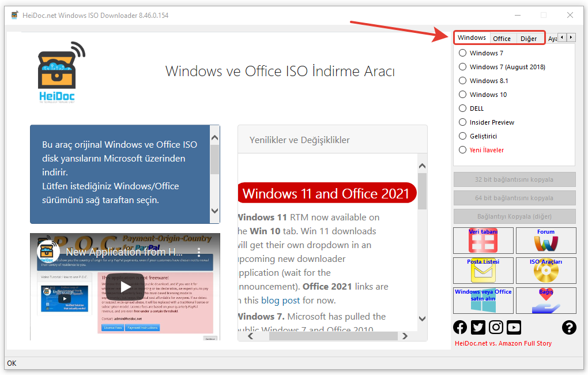Open the Twitter social icon
Viewport: 588px width, 375px height.
[478, 328]
